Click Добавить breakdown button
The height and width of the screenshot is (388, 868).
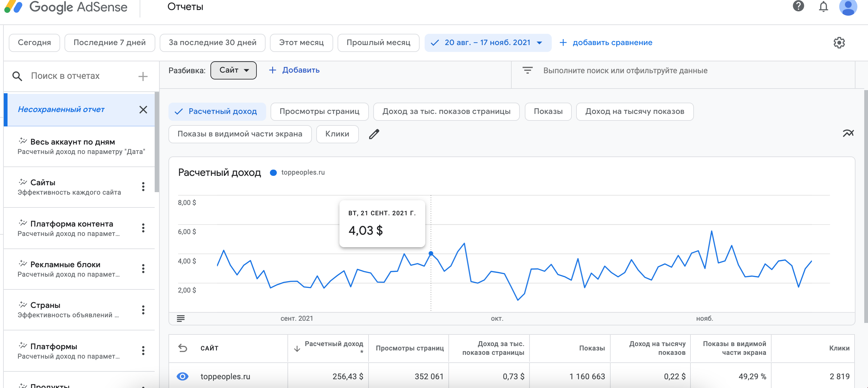click(294, 70)
